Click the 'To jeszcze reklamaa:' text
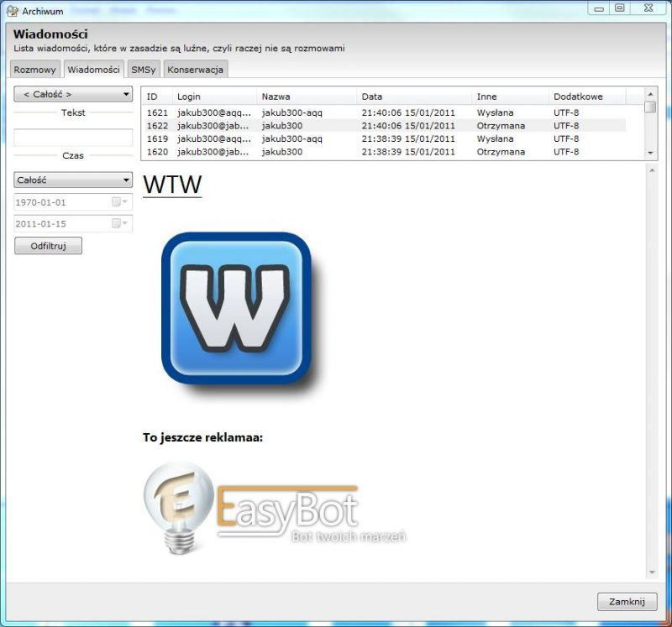This screenshot has height=627, width=672. (202, 437)
